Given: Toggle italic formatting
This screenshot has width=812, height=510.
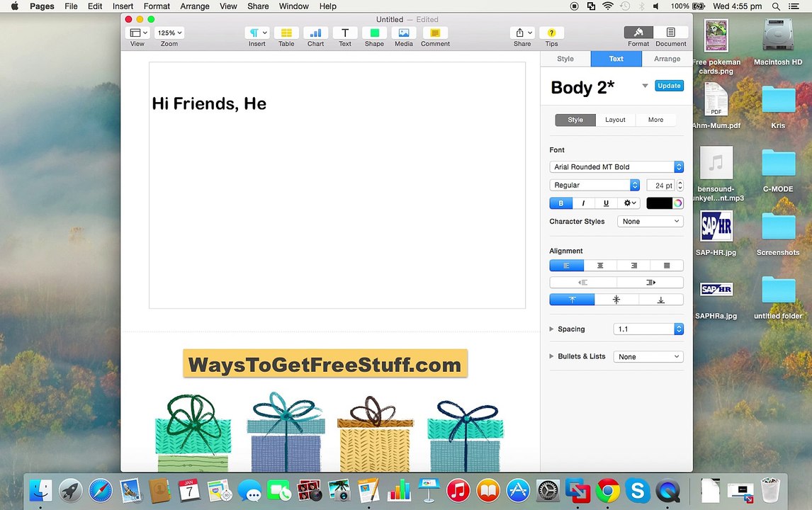Looking at the screenshot, I should 584,203.
